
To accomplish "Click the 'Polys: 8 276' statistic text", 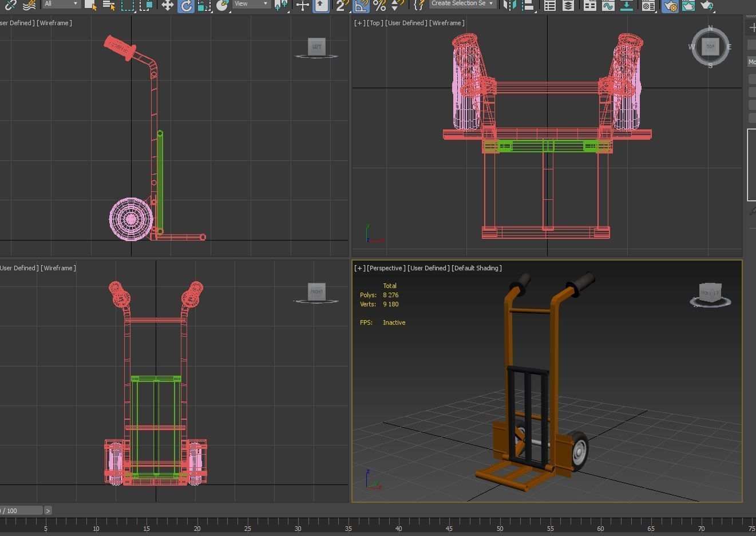I will coord(379,295).
